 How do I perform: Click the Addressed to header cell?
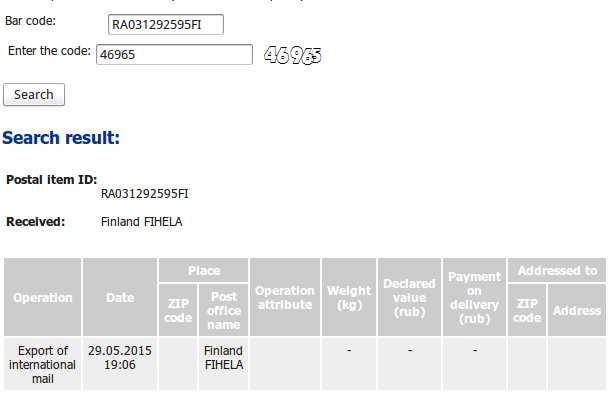[557, 270]
